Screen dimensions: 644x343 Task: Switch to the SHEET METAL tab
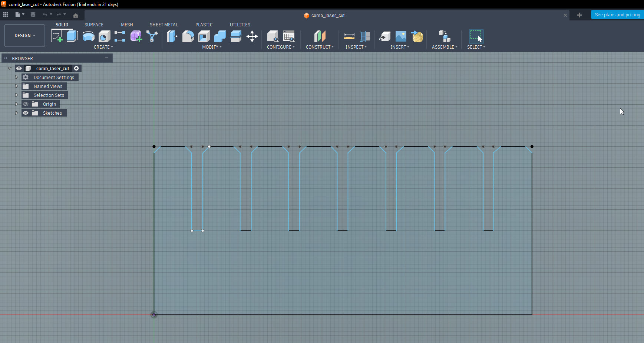coord(164,24)
